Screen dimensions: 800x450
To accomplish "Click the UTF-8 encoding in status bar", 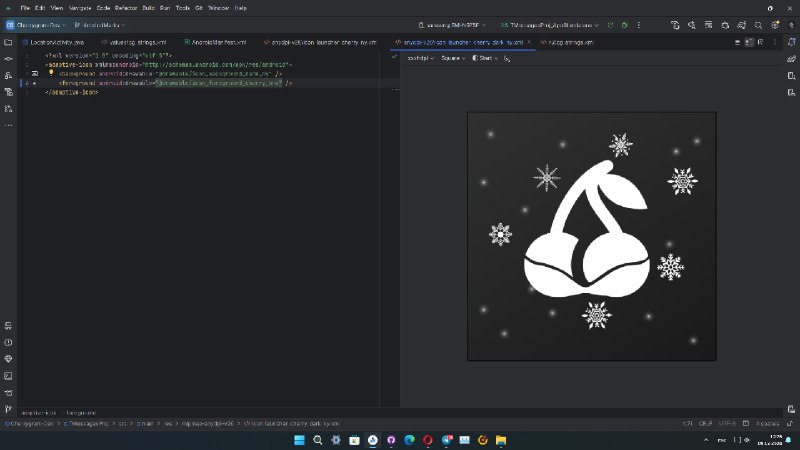I will pyautogui.click(x=727, y=423).
